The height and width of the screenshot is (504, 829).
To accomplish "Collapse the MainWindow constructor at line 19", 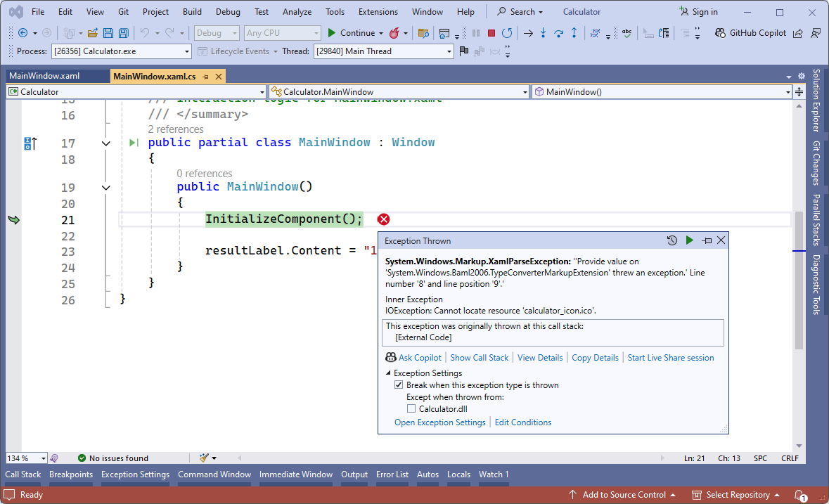I will (105, 188).
